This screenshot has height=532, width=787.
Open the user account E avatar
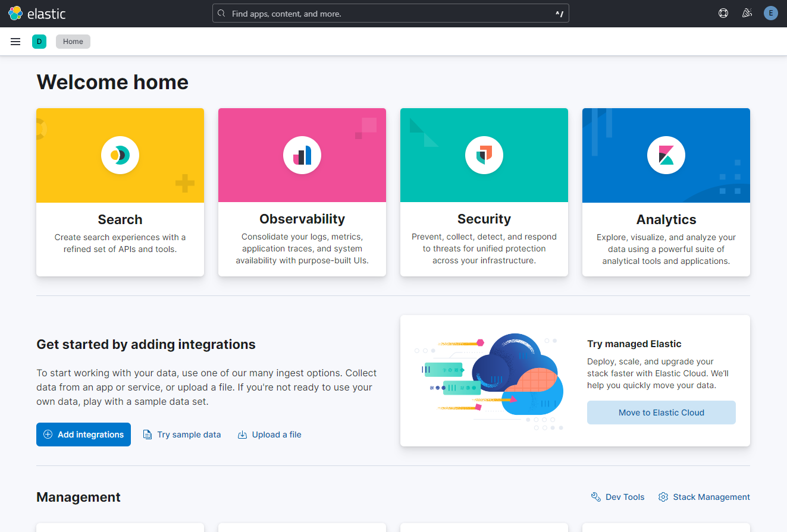(x=771, y=13)
